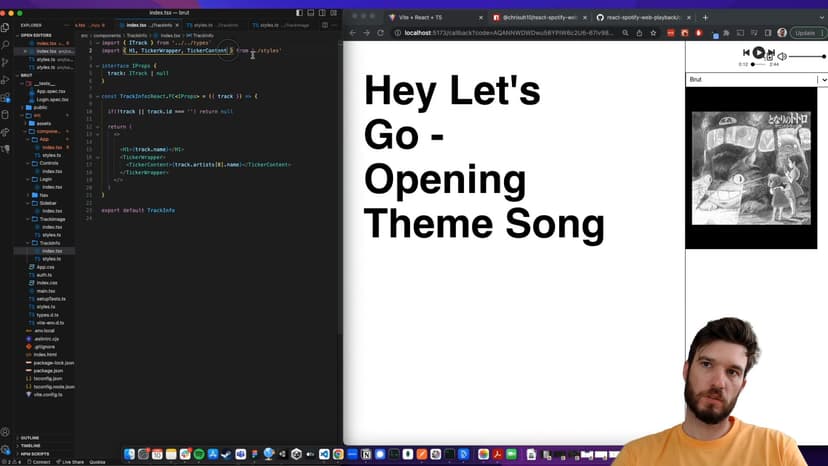Click Live Share in status bar
The height and width of the screenshot is (466, 828).
70,462
